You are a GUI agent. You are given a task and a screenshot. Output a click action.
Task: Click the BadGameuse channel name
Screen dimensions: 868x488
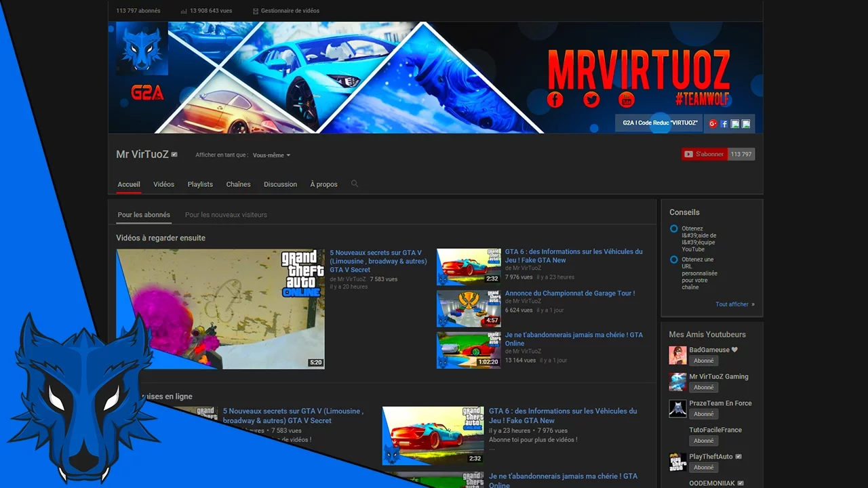(709, 350)
